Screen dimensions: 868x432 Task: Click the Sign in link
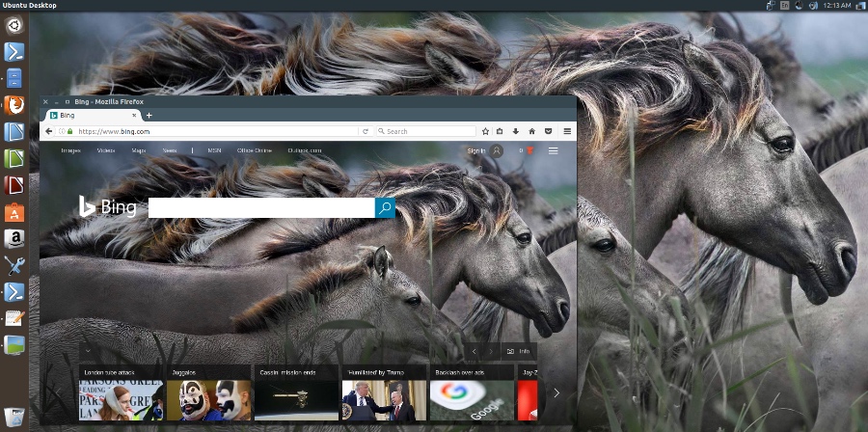click(476, 151)
